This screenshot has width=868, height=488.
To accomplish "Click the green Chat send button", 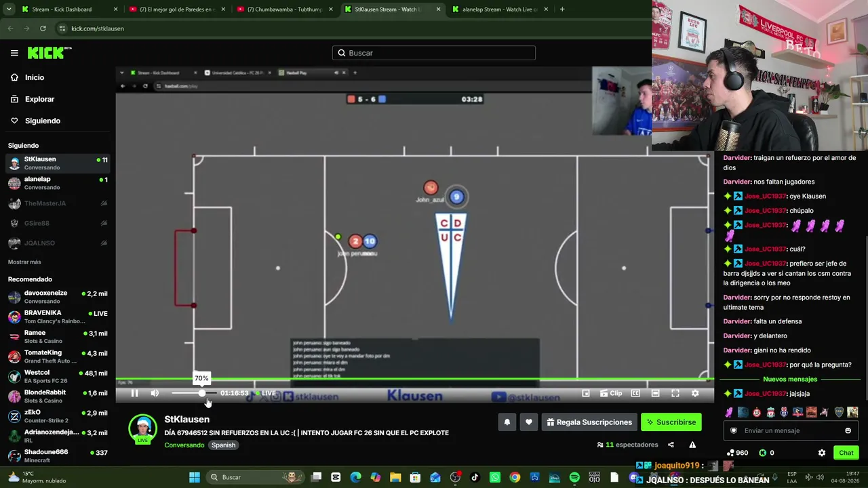I will 846,453.
